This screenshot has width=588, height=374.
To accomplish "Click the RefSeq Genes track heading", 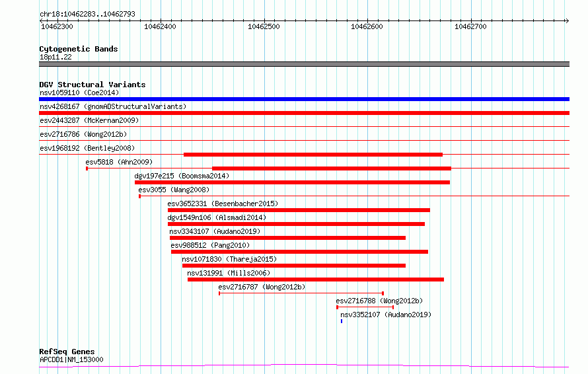I will click(x=67, y=352).
